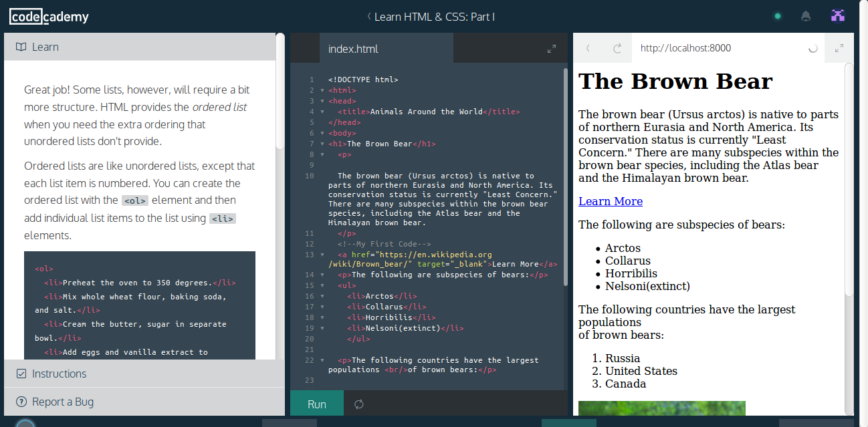Open Report a Bug
Image resolution: width=868 pixels, height=427 pixels.
144,402
